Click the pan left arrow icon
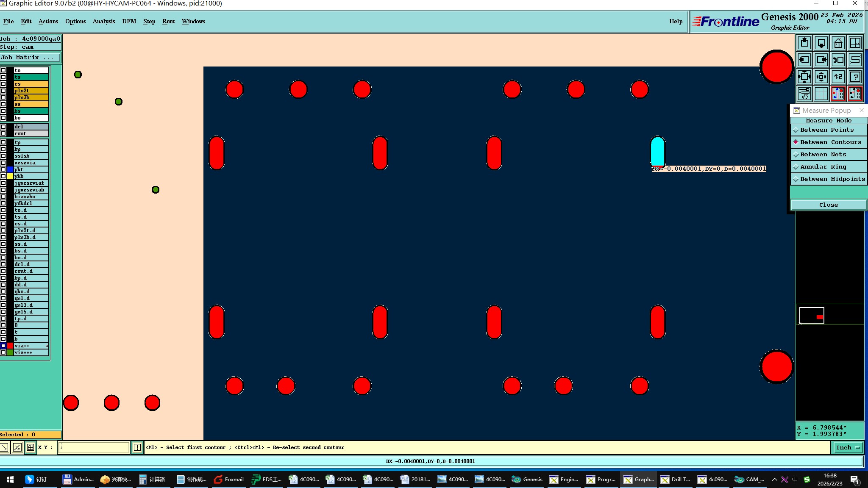 [x=804, y=60]
